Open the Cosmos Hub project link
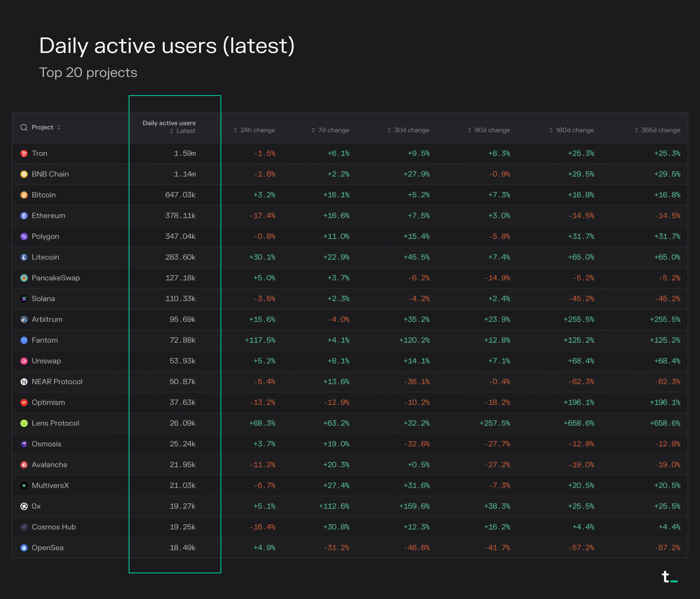The image size is (700, 599). click(54, 527)
